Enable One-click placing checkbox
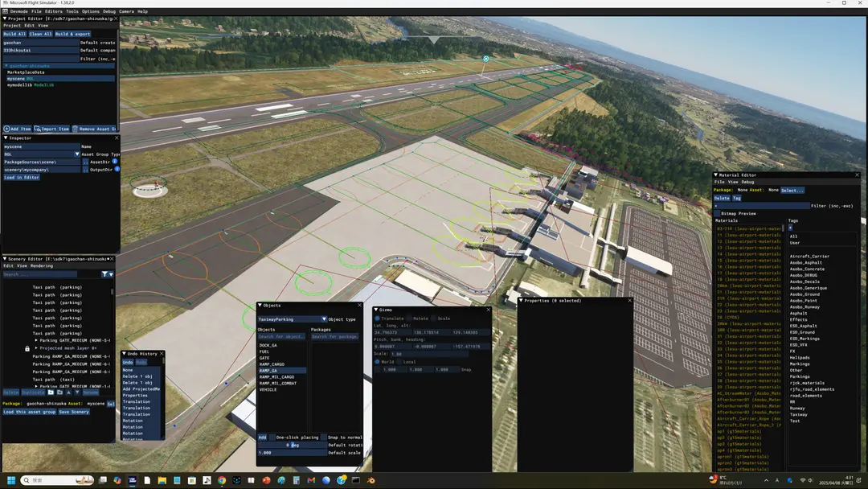The width and height of the screenshot is (868, 489). [x=272, y=438]
